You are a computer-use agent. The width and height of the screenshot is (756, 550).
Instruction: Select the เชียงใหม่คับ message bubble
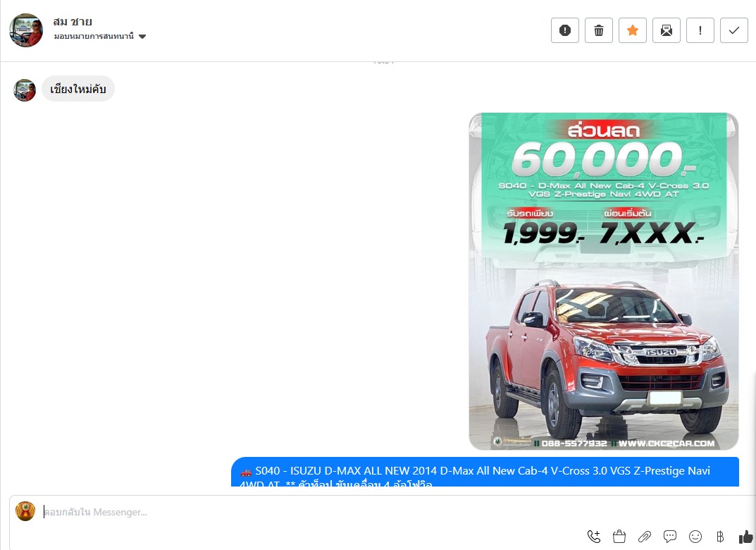pyautogui.click(x=78, y=89)
